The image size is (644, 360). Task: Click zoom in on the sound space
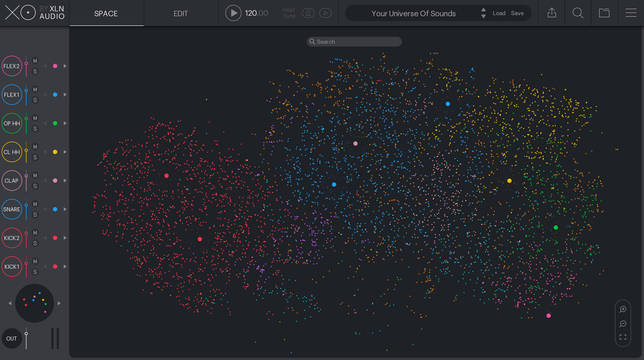tap(623, 309)
